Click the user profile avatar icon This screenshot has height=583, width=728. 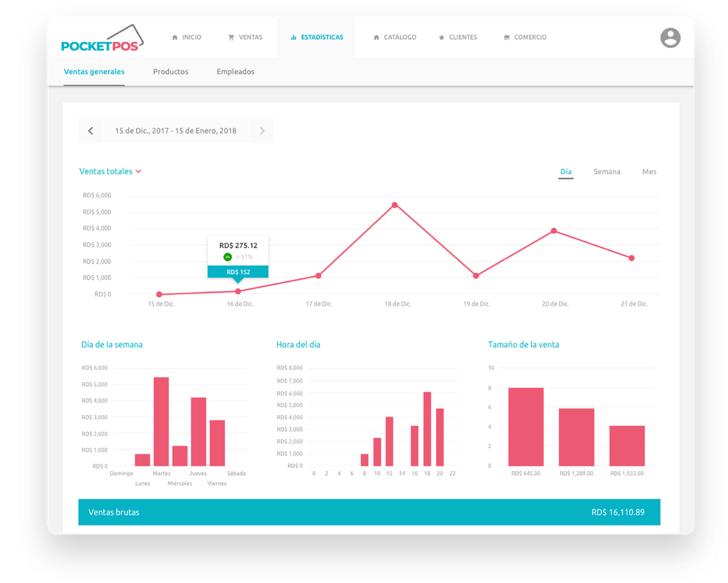click(x=670, y=38)
